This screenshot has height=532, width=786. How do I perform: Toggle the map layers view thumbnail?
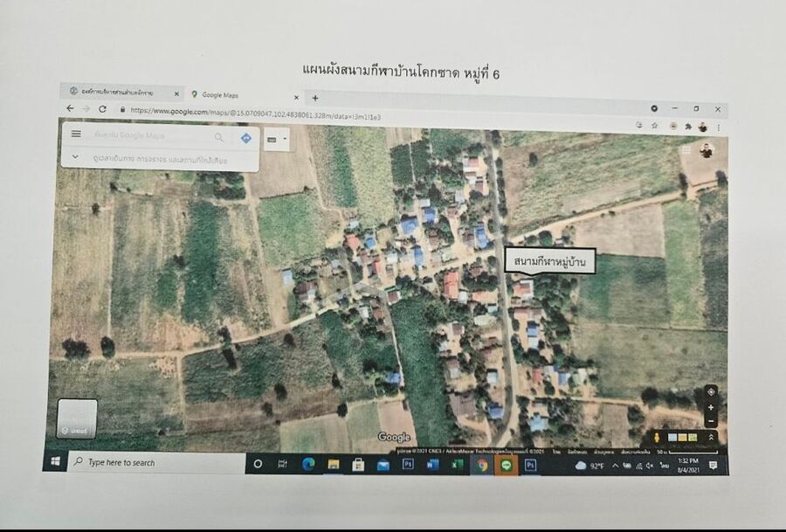pos(77,418)
